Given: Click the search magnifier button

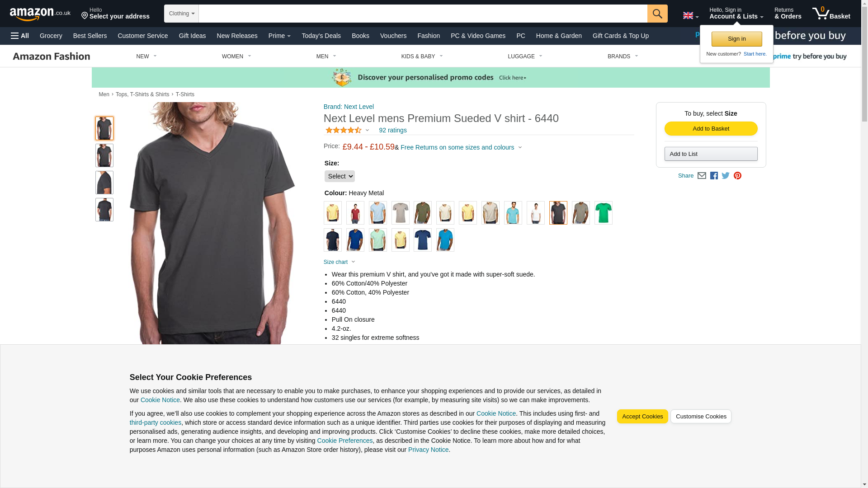Looking at the screenshot, I should 657,14.
